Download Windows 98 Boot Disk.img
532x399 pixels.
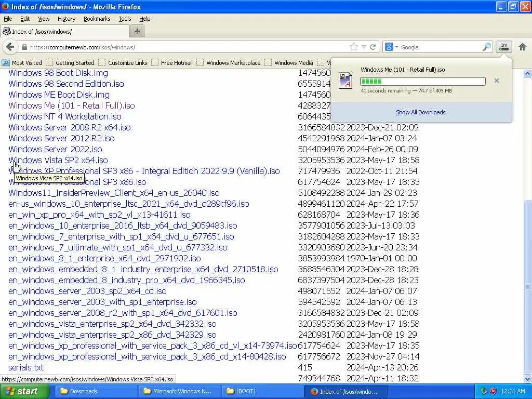coord(58,73)
